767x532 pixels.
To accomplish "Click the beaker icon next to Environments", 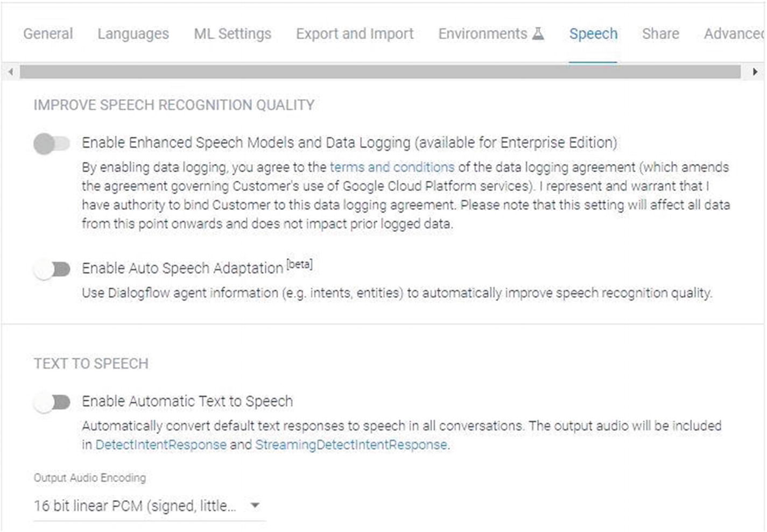I will [x=538, y=34].
